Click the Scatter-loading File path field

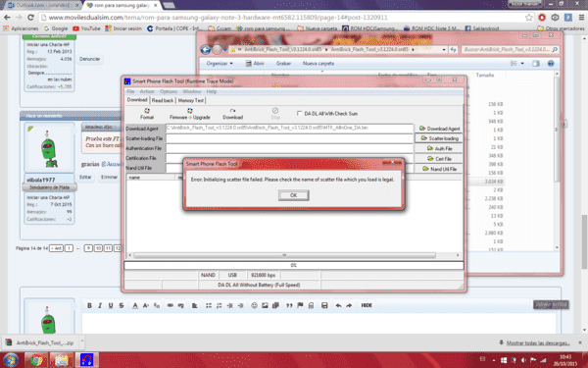pos(289,138)
